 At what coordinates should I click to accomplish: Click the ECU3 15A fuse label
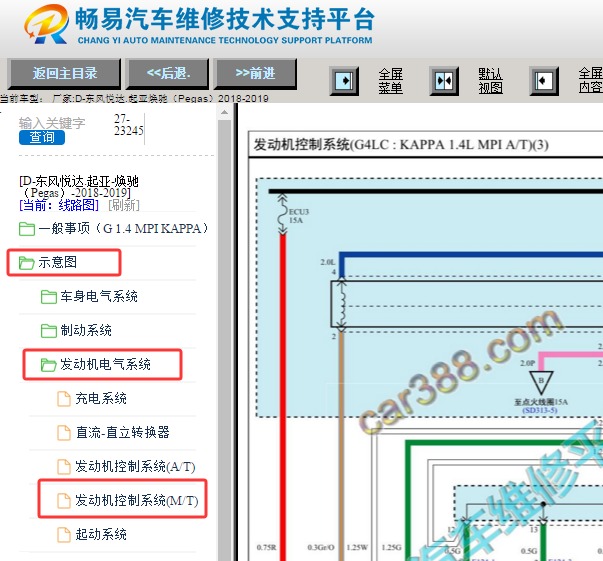298,216
